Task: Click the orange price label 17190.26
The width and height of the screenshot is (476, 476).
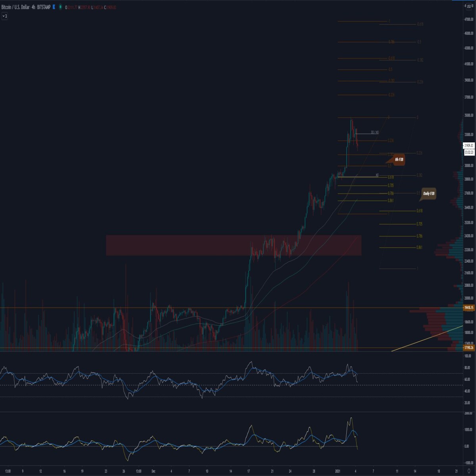Action: (469, 347)
